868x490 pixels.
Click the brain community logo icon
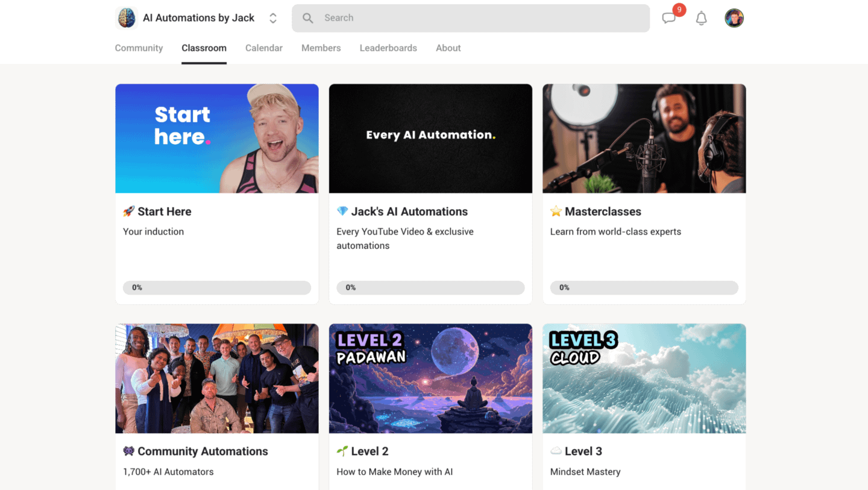(x=127, y=18)
